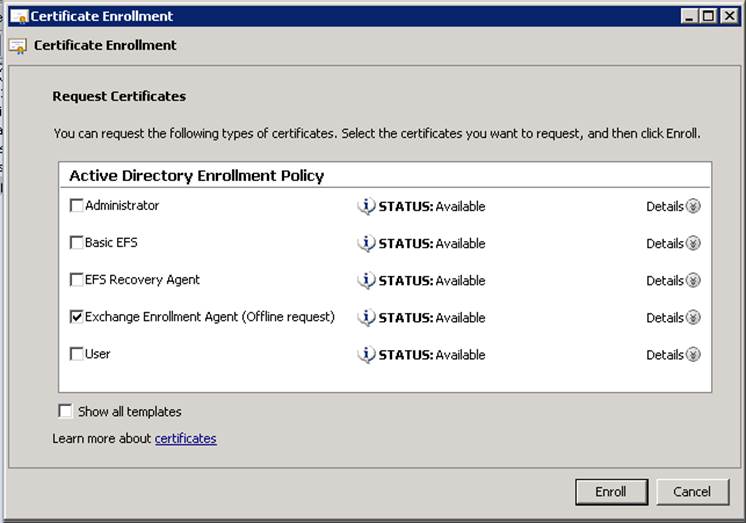Click the Exchange Enrollment Agent status info icon
The width and height of the screenshot is (746, 523).
[367, 317]
